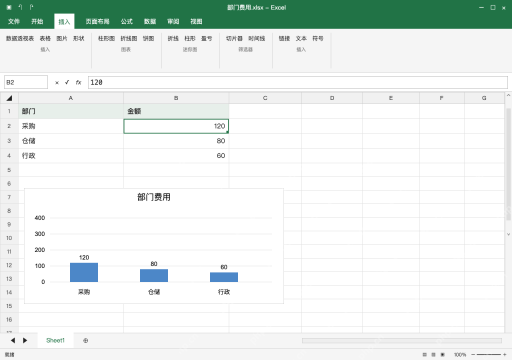
Task: Open the 公式 Formulas tab
Action: [127, 22]
